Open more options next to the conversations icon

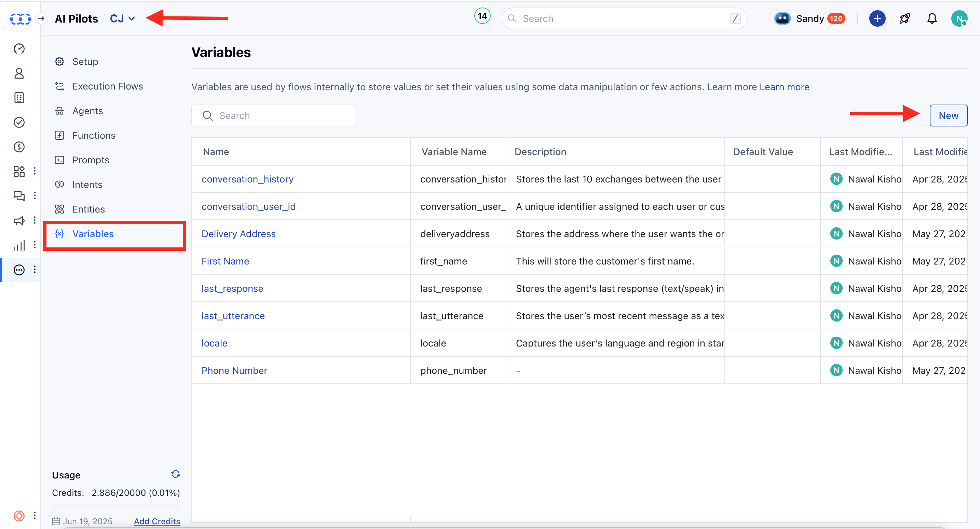coord(35,195)
